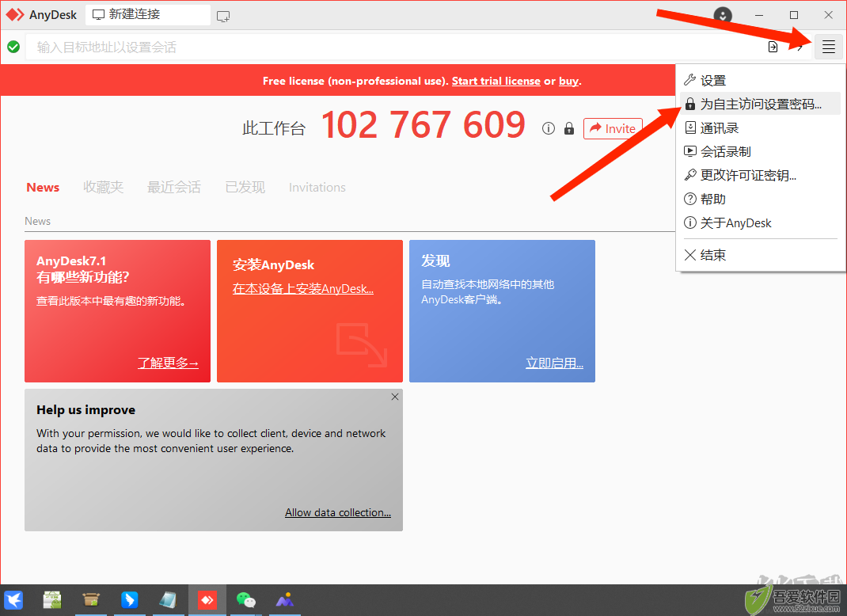Click Allow data collection link
This screenshot has width=847, height=616.
337,512
